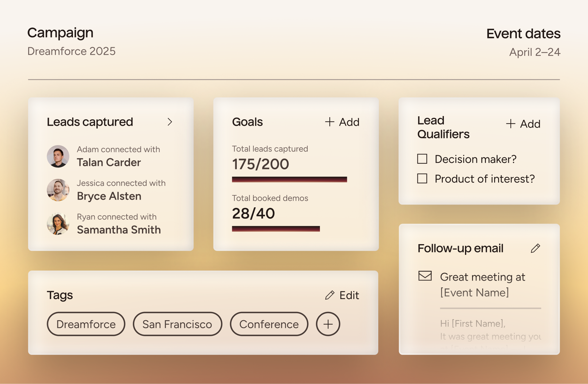The width and height of the screenshot is (588, 384).
Task: Click the Total booked demos progress bar
Action: tap(276, 229)
